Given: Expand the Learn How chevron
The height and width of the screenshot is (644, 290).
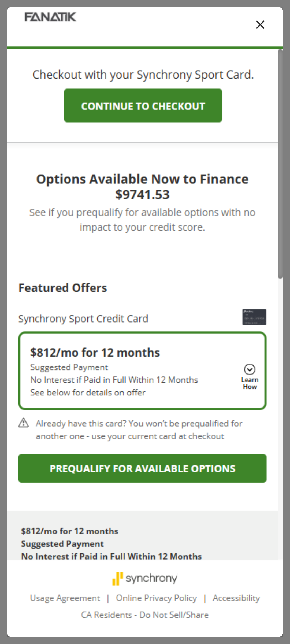Looking at the screenshot, I should (250, 369).
